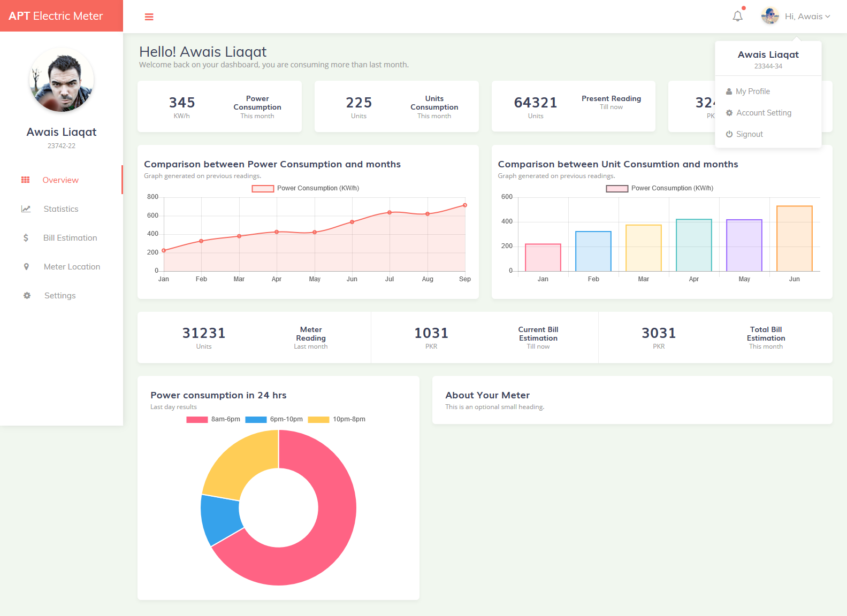The width and height of the screenshot is (847, 616).
Task: Click the Account Setting gear icon
Action: click(729, 113)
